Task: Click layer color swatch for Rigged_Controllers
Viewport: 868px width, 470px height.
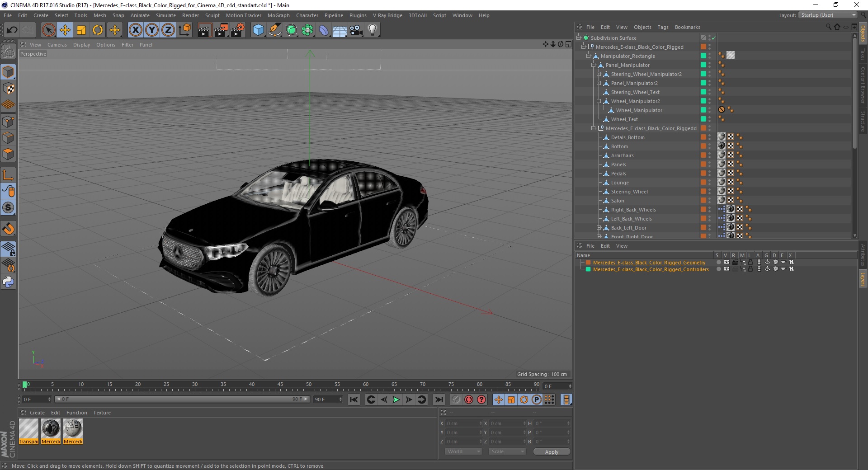Action: pos(588,269)
